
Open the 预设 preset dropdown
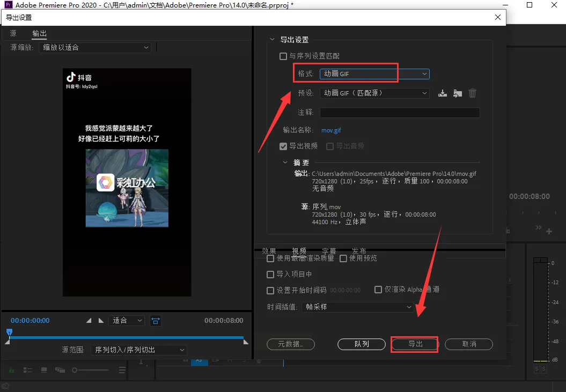374,93
